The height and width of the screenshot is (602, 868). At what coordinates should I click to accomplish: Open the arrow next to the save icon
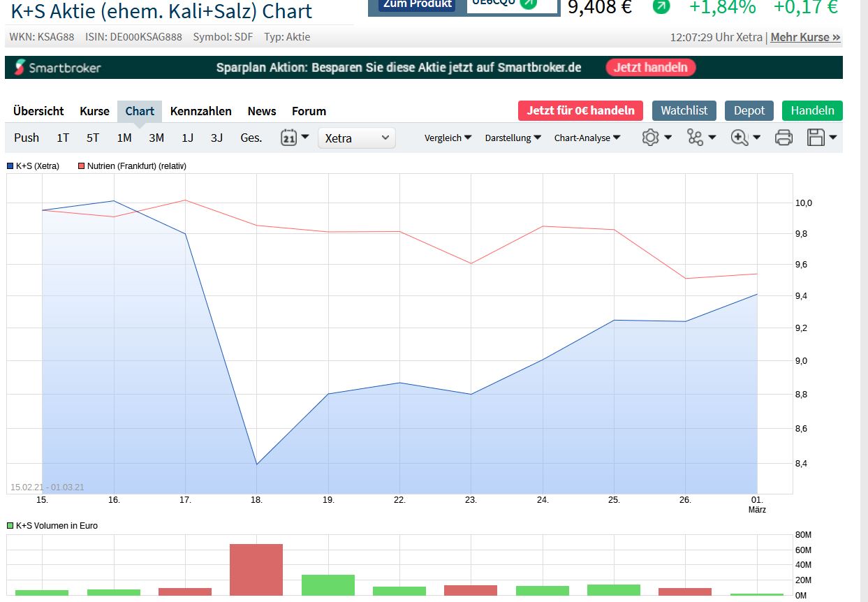pyautogui.click(x=833, y=138)
